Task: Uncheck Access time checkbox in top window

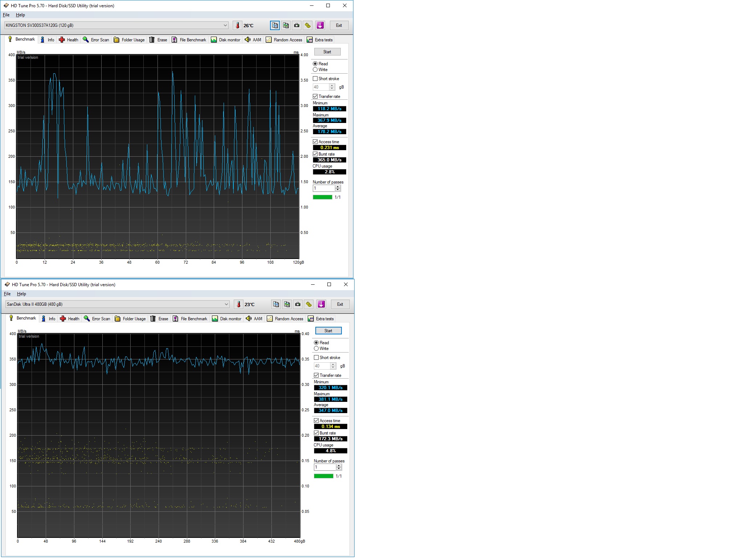Action: pyautogui.click(x=315, y=142)
